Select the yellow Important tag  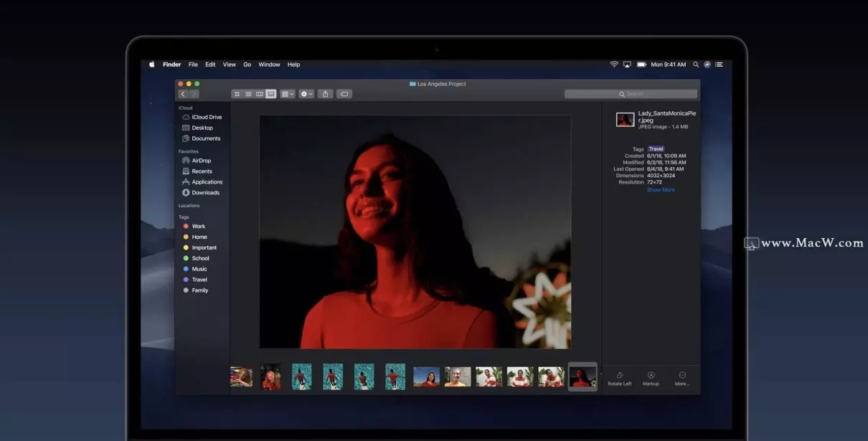pos(199,248)
